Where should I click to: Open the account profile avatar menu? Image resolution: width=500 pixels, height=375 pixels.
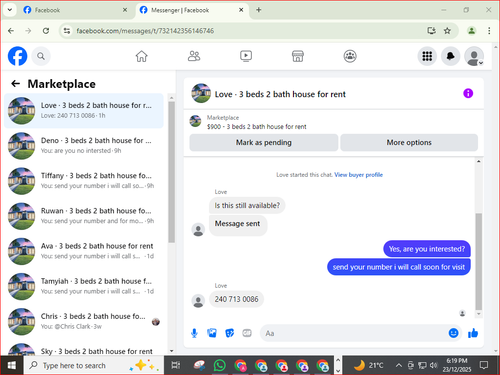click(474, 56)
